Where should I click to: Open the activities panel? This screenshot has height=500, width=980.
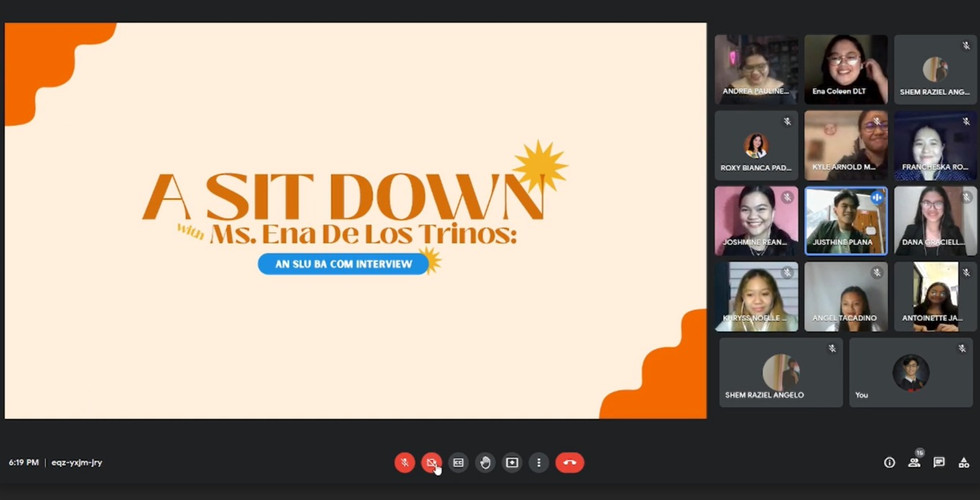(964, 462)
